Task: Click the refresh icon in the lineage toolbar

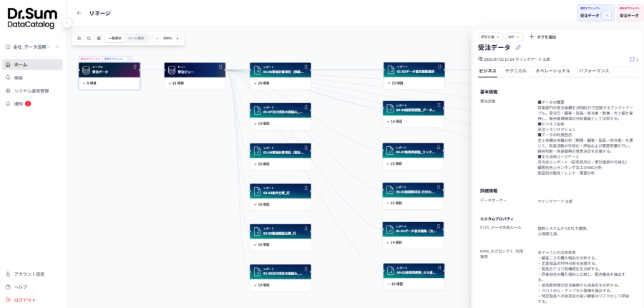Action: (89, 38)
